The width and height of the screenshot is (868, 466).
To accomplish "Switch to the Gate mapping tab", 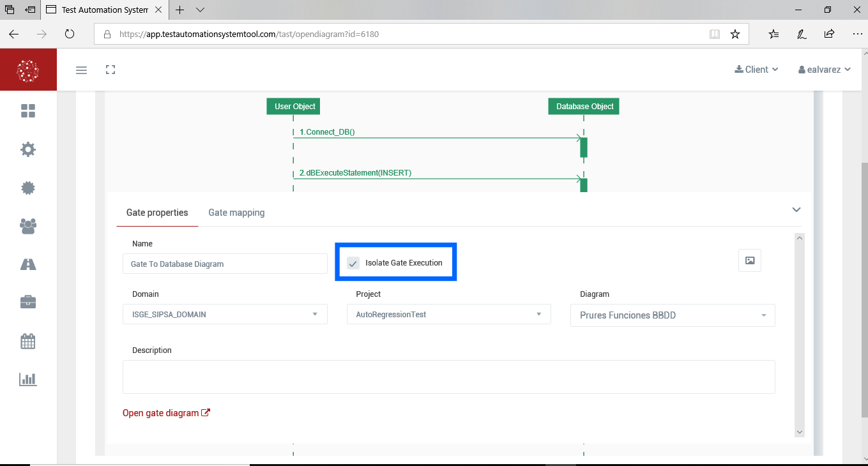I will click(x=236, y=213).
